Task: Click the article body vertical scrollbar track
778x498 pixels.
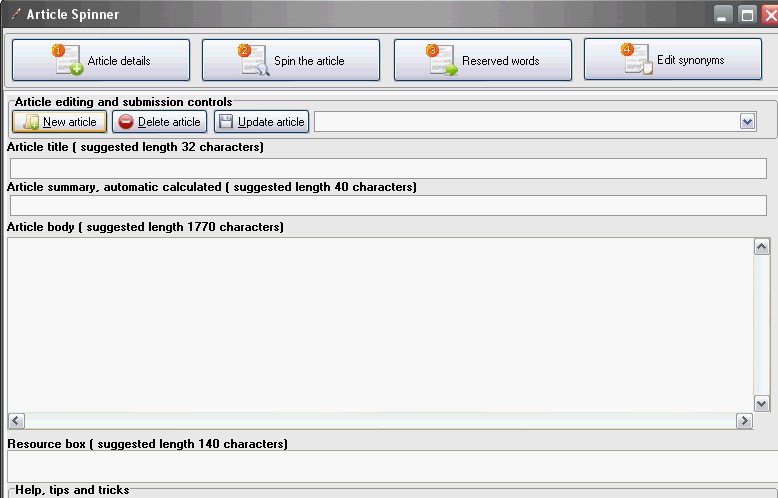Action: click(x=762, y=325)
